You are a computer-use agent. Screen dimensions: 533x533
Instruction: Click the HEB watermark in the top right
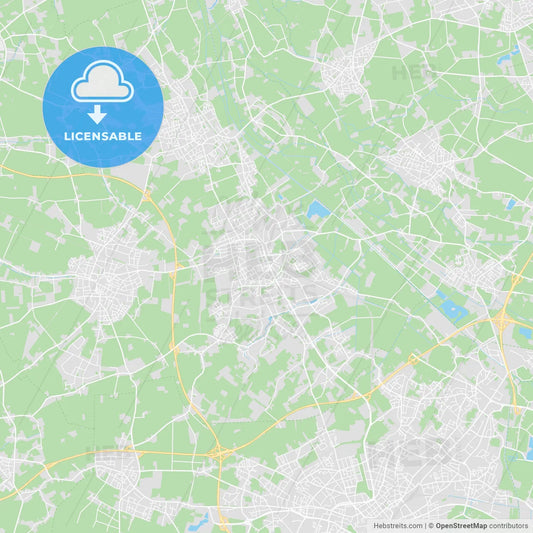point(413,73)
